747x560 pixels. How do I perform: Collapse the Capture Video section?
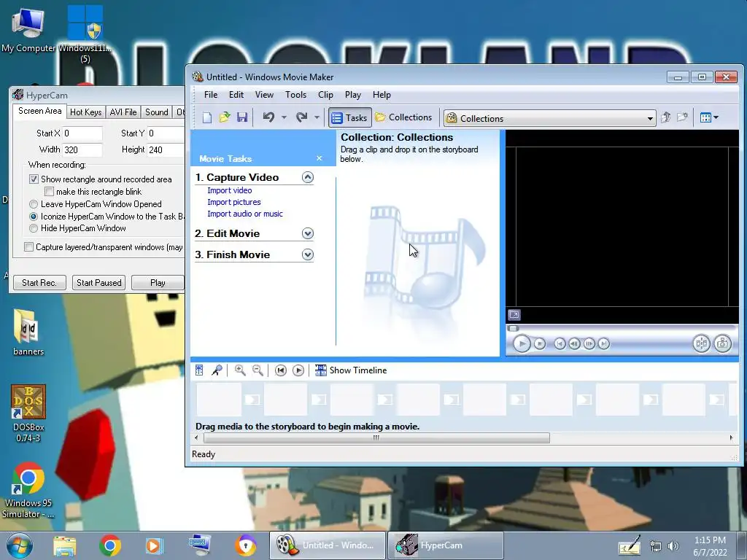308,178
